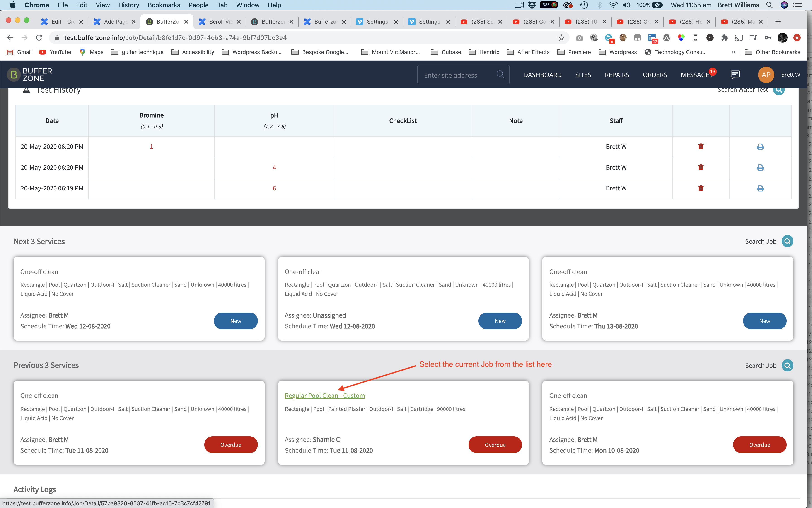Open the REPAIRS navigation item
This screenshot has width=812, height=508.
617,75
